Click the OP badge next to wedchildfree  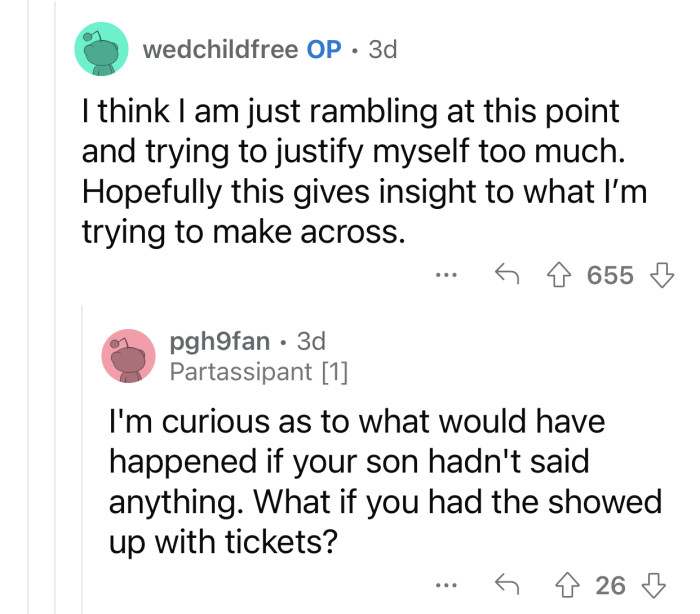click(324, 50)
